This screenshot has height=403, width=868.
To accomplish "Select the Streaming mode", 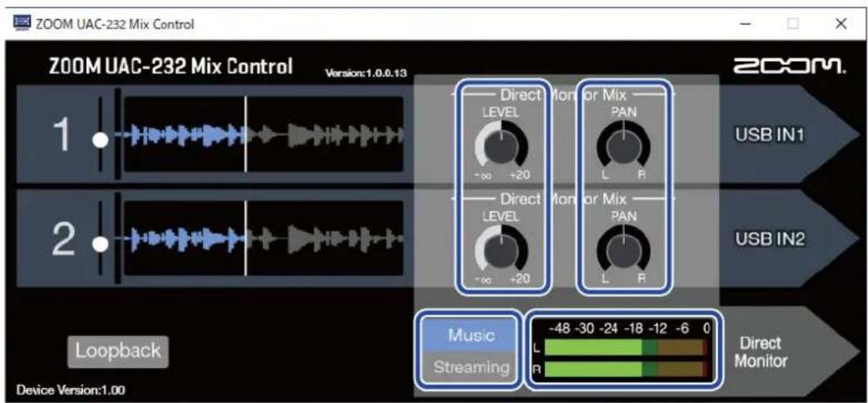I will [470, 367].
